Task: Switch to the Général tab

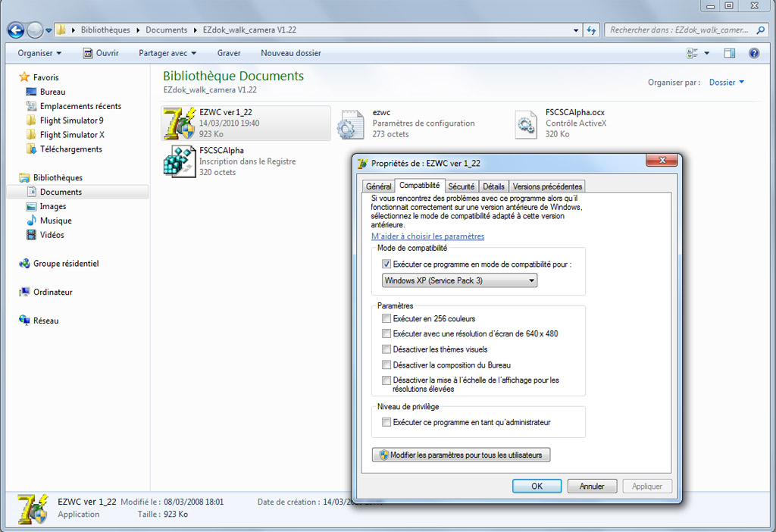Action: 379,186
